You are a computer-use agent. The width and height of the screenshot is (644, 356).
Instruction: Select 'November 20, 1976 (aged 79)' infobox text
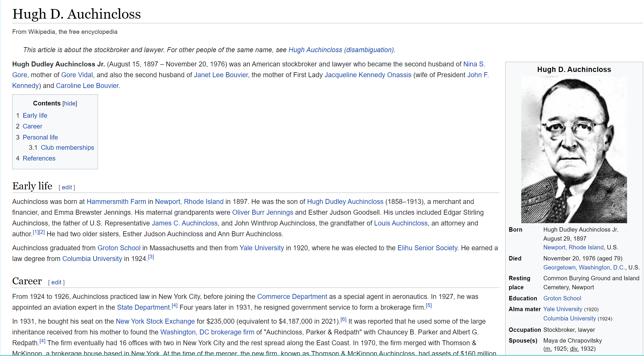click(x=583, y=258)
